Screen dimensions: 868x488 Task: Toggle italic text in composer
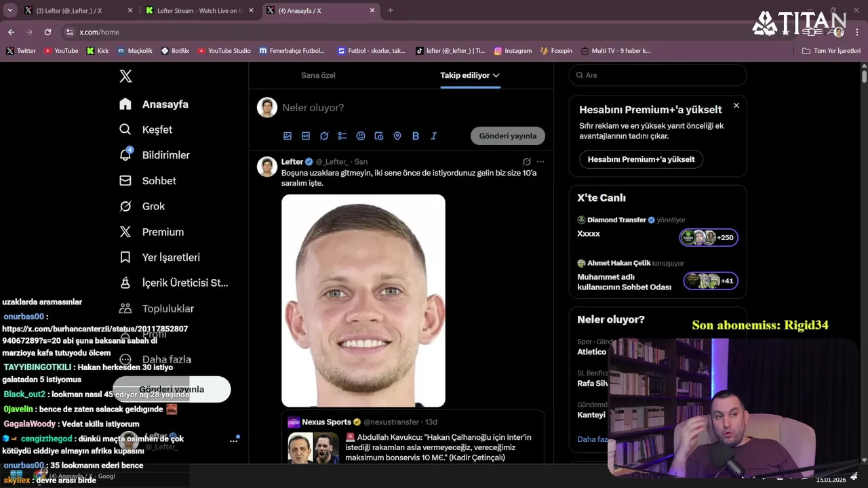tap(434, 136)
